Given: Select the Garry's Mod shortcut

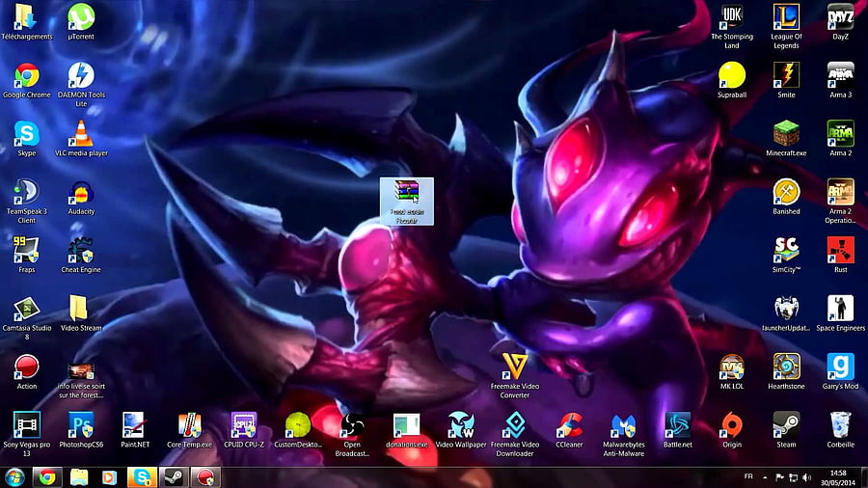Looking at the screenshot, I should (840, 371).
